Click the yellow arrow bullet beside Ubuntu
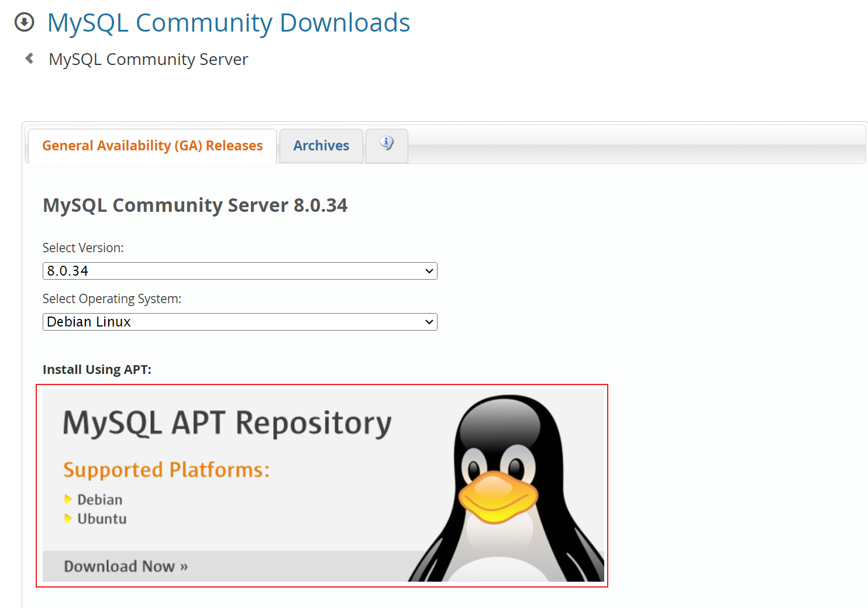The height and width of the screenshot is (608, 868). point(68,518)
